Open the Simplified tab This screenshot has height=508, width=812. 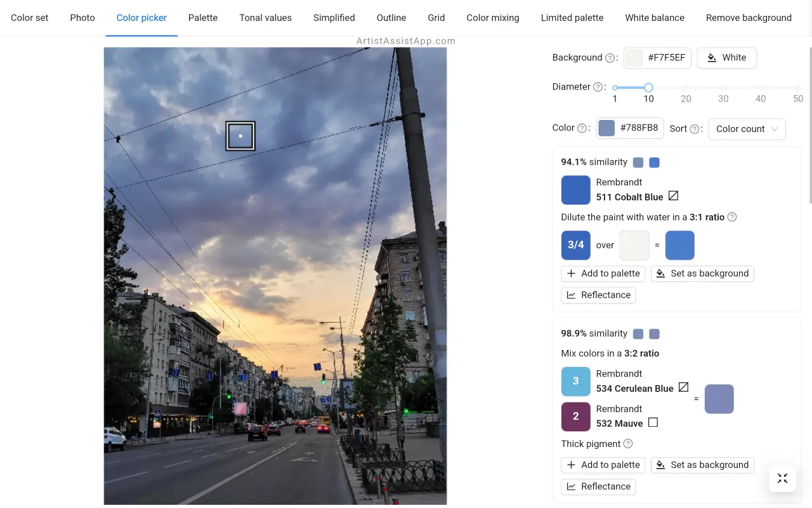tap(334, 18)
